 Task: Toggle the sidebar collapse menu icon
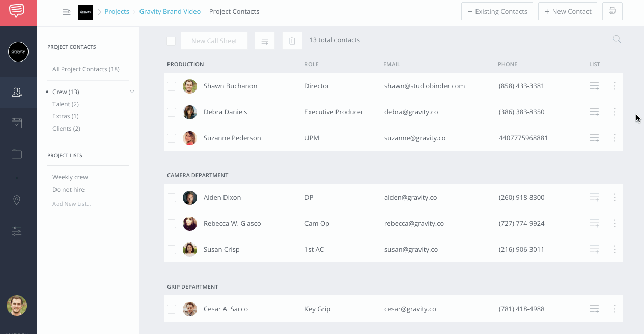(67, 11)
